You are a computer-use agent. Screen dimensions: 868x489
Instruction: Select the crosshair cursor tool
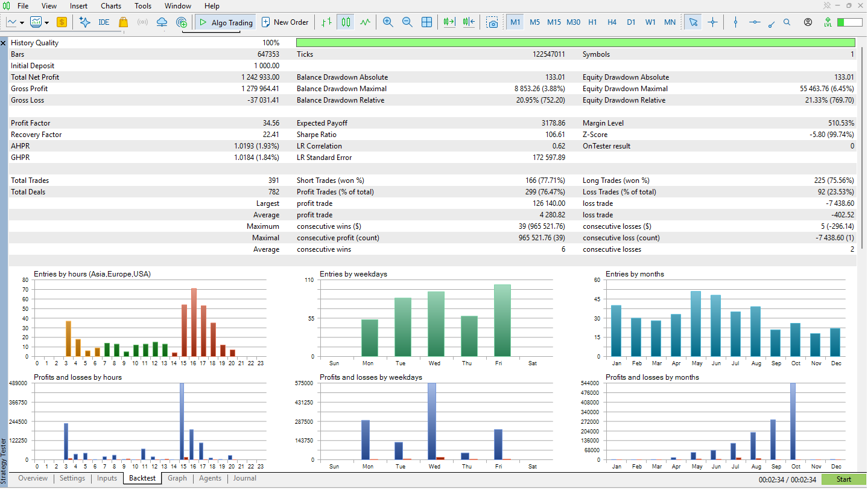(712, 22)
